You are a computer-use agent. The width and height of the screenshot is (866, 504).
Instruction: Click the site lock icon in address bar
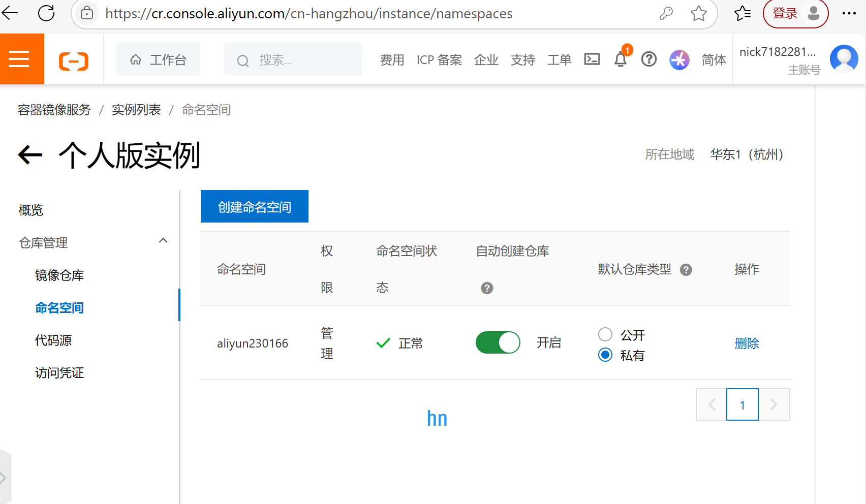(x=87, y=13)
